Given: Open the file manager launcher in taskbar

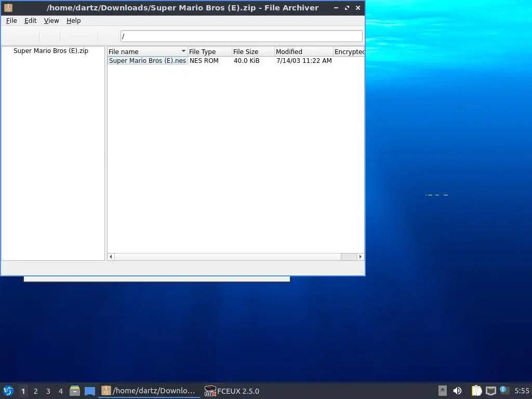Looking at the screenshot, I should (x=75, y=391).
